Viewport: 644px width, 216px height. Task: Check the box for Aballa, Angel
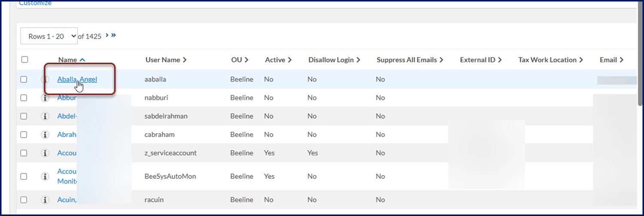(x=24, y=79)
